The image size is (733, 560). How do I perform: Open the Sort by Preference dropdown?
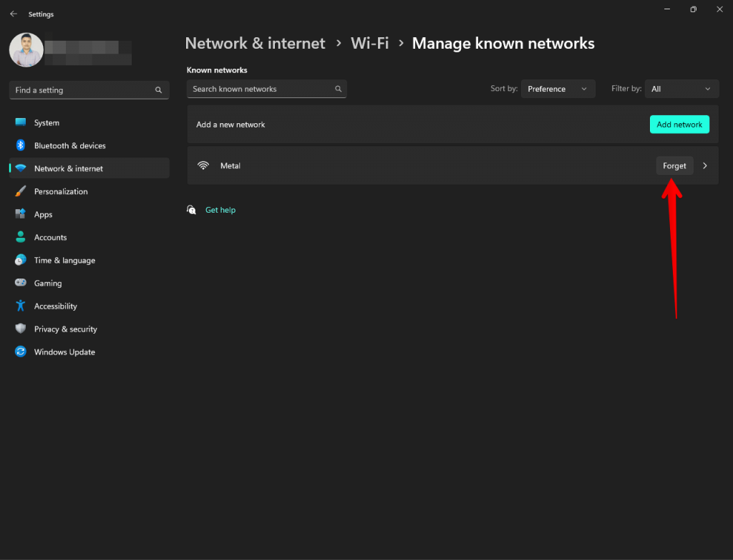click(x=558, y=89)
